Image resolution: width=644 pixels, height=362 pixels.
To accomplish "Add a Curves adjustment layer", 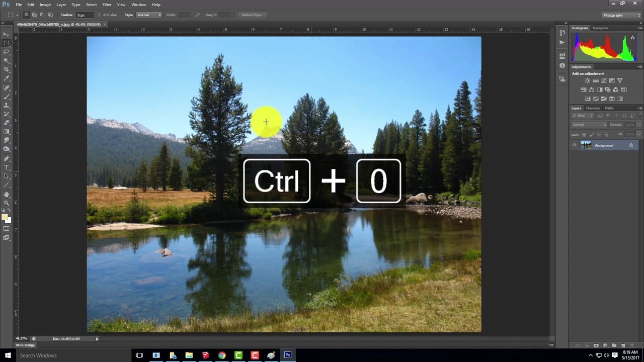I will click(603, 80).
